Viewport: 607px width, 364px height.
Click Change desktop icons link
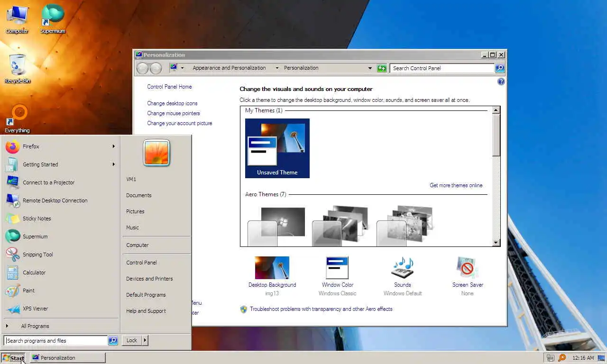tap(172, 103)
